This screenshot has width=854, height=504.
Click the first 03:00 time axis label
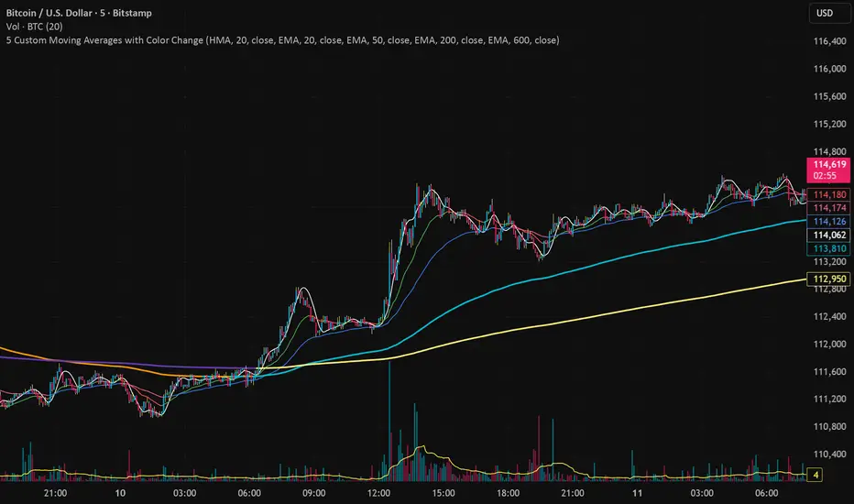pos(184,493)
